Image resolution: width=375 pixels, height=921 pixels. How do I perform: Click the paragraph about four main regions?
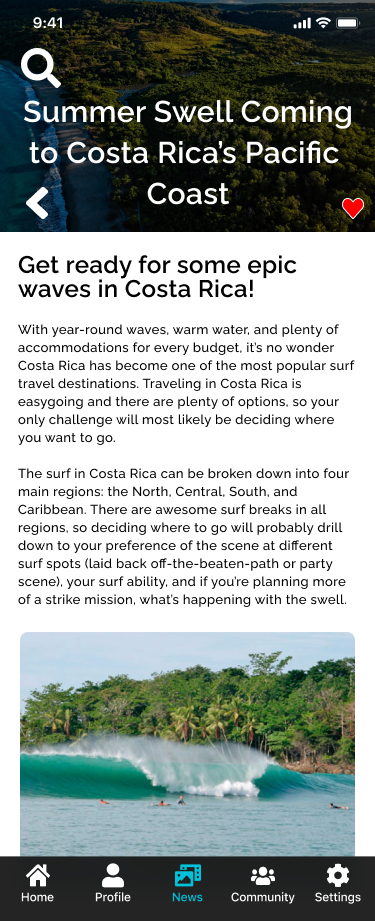coord(184,537)
